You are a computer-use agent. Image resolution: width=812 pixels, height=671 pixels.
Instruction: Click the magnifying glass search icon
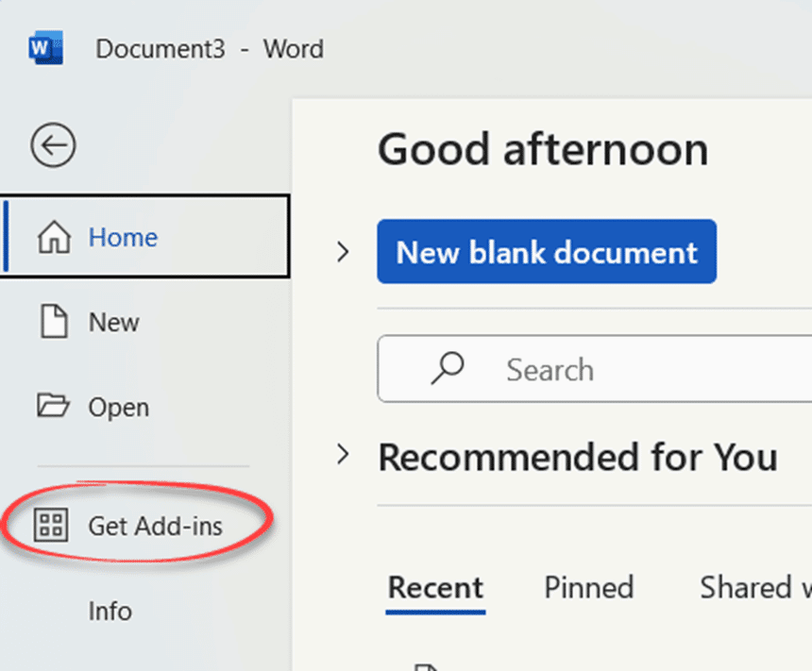pyautogui.click(x=448, y=369)
